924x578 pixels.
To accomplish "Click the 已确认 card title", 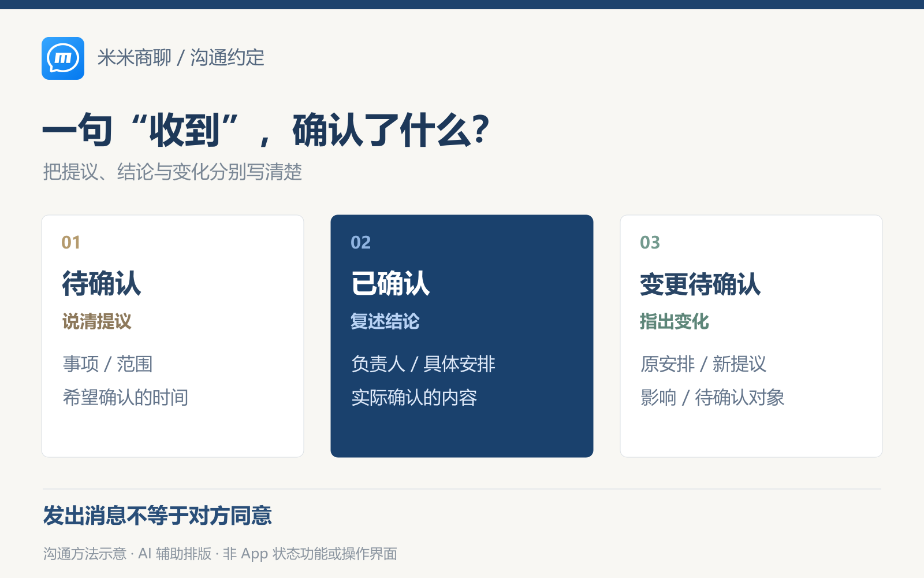I will click(x=390, y=284).
